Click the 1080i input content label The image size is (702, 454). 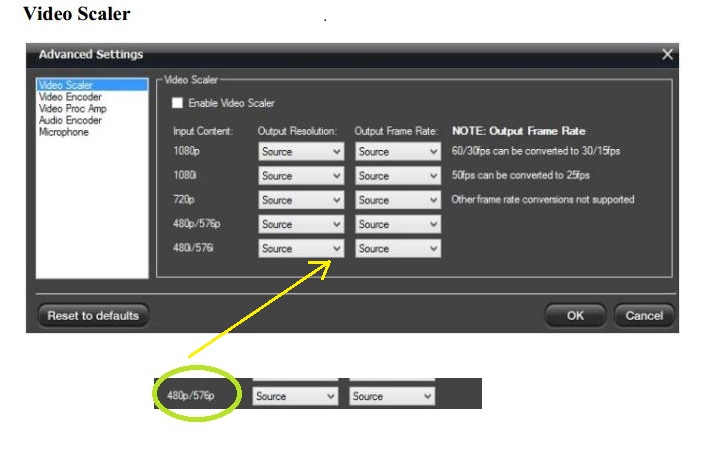(x=184, y=175)
